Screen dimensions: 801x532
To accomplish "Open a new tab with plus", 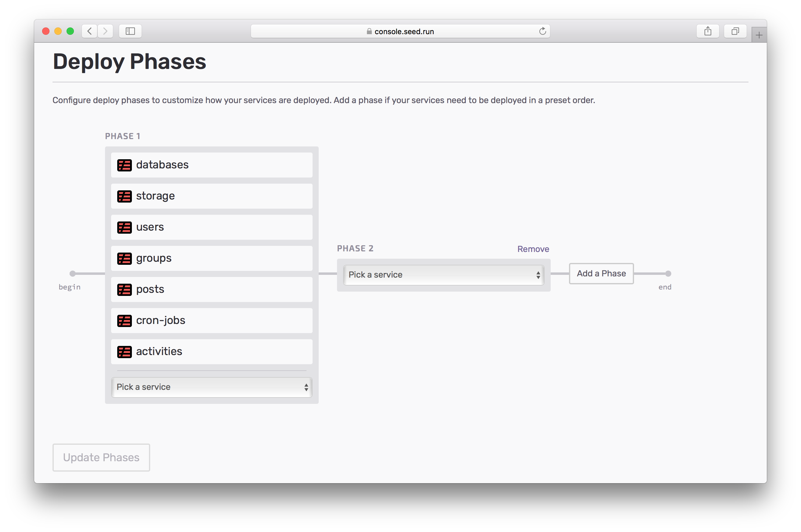I will click(759, 35).
